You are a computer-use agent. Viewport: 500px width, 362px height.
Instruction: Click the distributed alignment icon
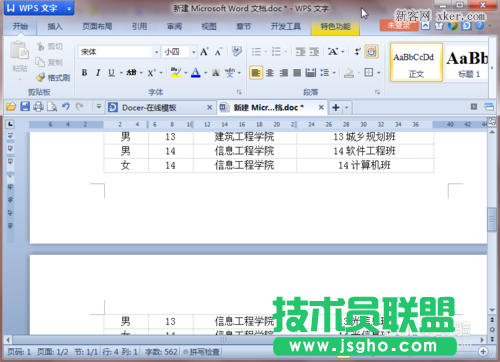[311, 72]
